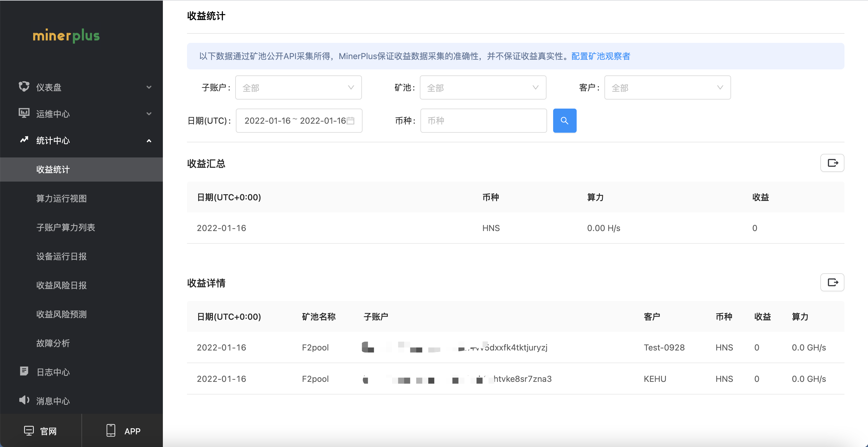868x447 pixels.
Task: Expand the 仪表盘 menu chevron
Action: click(149, 87)
